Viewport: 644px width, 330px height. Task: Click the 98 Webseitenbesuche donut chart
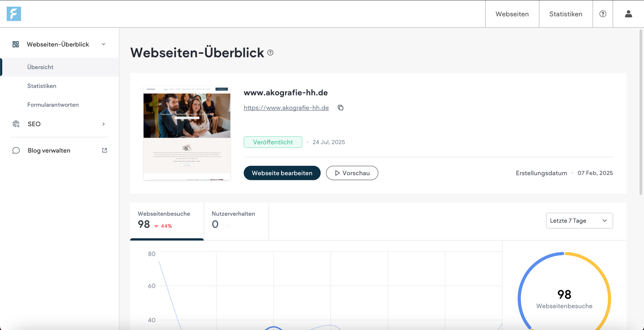tap(564, 291)
